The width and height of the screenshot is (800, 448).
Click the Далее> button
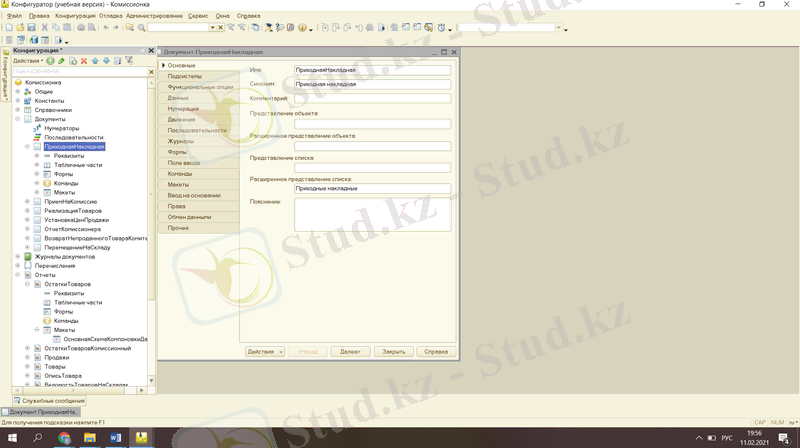click(351, 352)
